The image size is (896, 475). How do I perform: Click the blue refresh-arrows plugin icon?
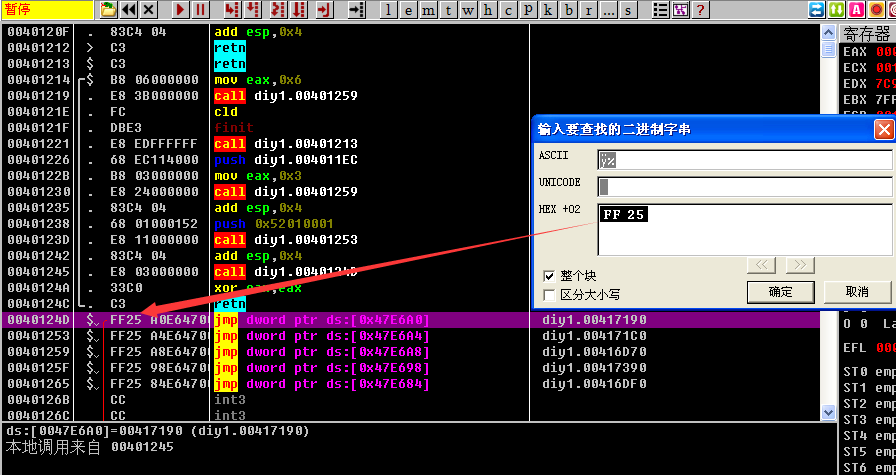(x=817, y=10)
